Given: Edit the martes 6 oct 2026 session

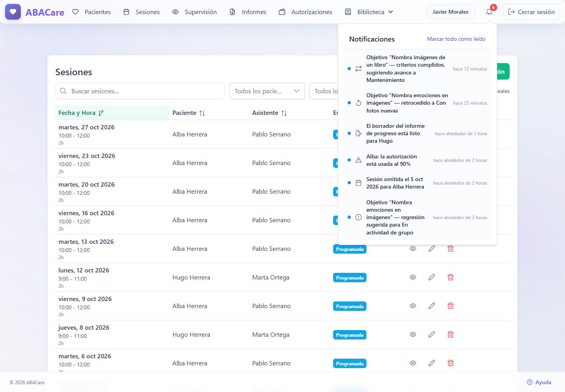Looking at the screenshot, I should (x=432, y=363).
